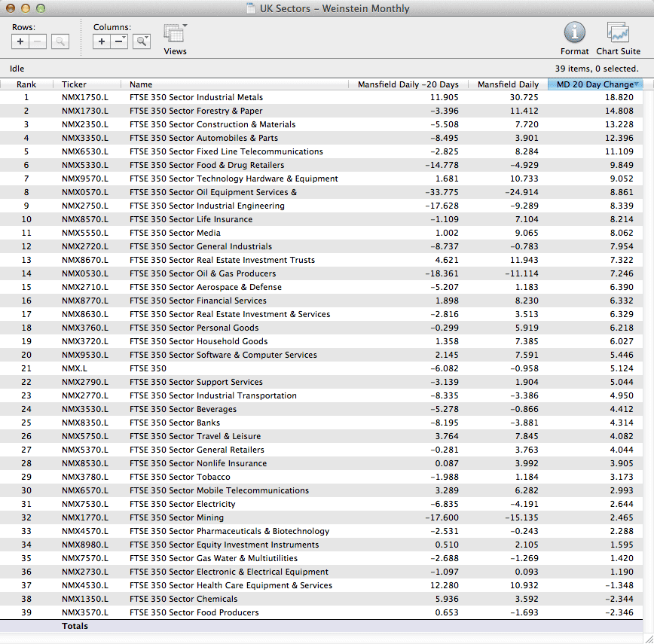Open the Views dropdown
654x644 pixels.
coord(175,35)
